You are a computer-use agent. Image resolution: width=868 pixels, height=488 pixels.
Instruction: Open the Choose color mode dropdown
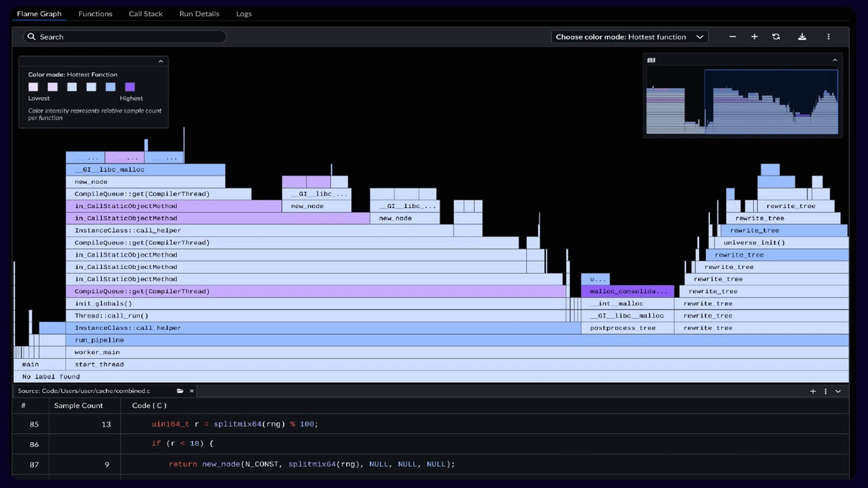(629, 37)
